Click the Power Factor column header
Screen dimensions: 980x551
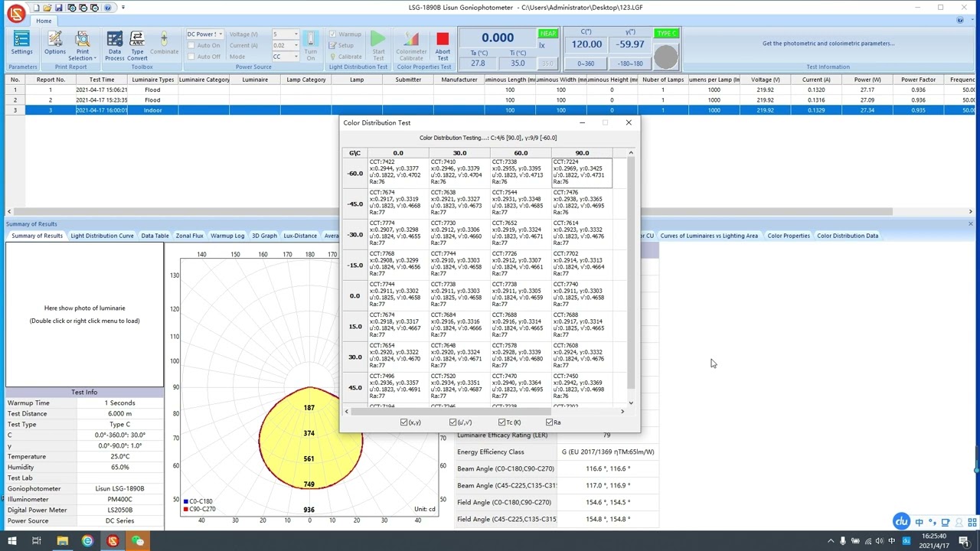[x=918, y=80]
